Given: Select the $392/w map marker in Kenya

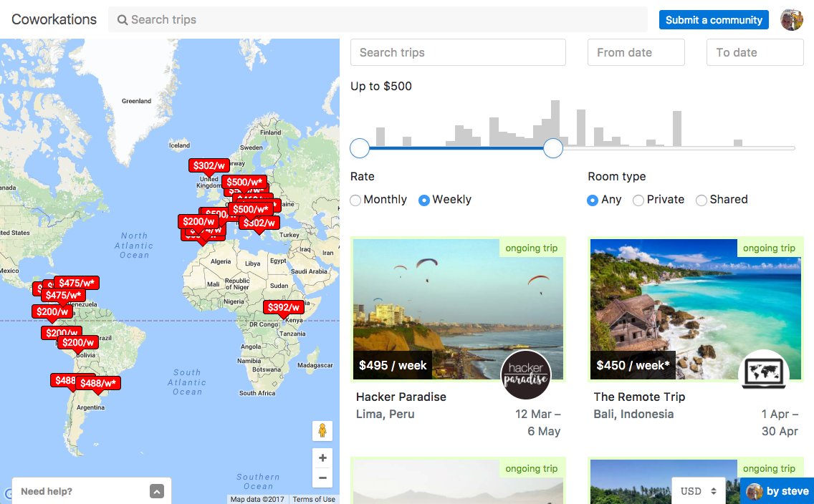Looking at the screenshot, I should (284, 307).
